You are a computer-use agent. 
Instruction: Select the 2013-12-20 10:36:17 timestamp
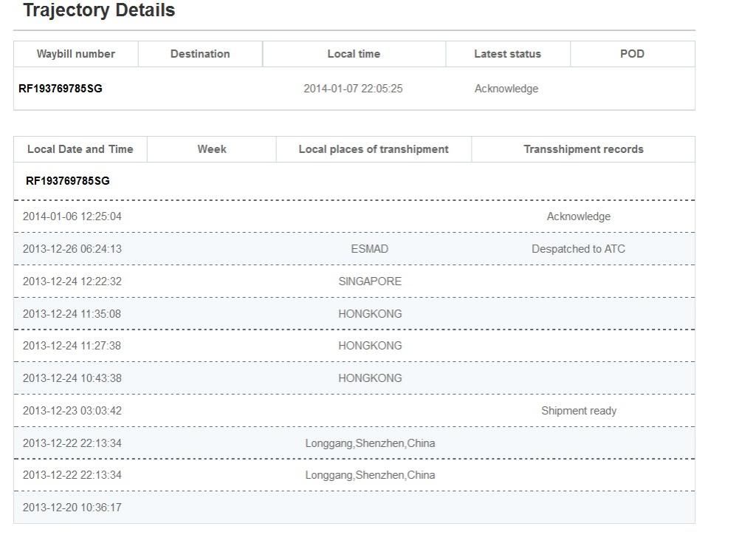(x=72, y=508)
